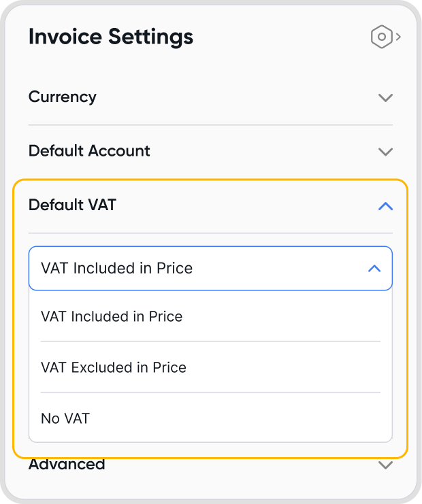The image size is (422, 504).
Task: Click separator line above No VAT option
Action: 210,392
